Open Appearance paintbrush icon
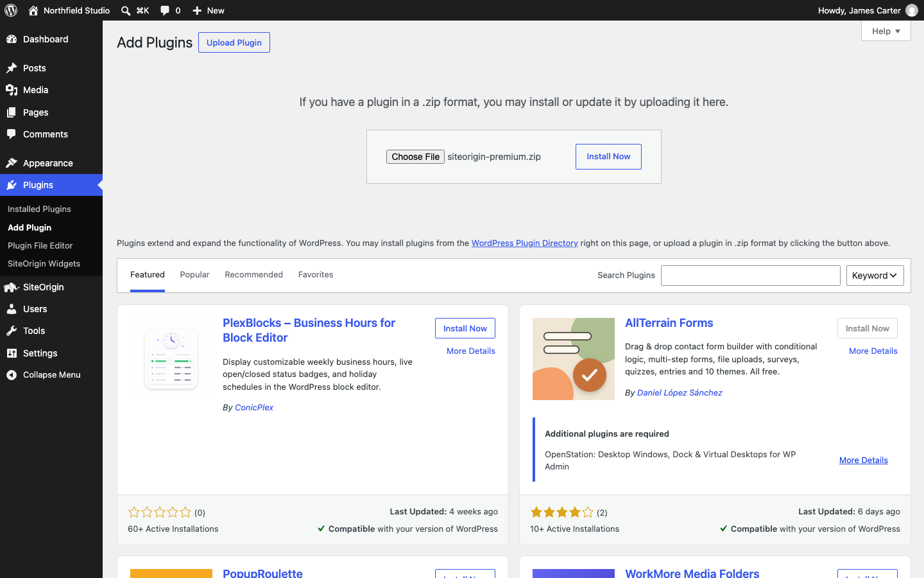 (x=12, y=163)
